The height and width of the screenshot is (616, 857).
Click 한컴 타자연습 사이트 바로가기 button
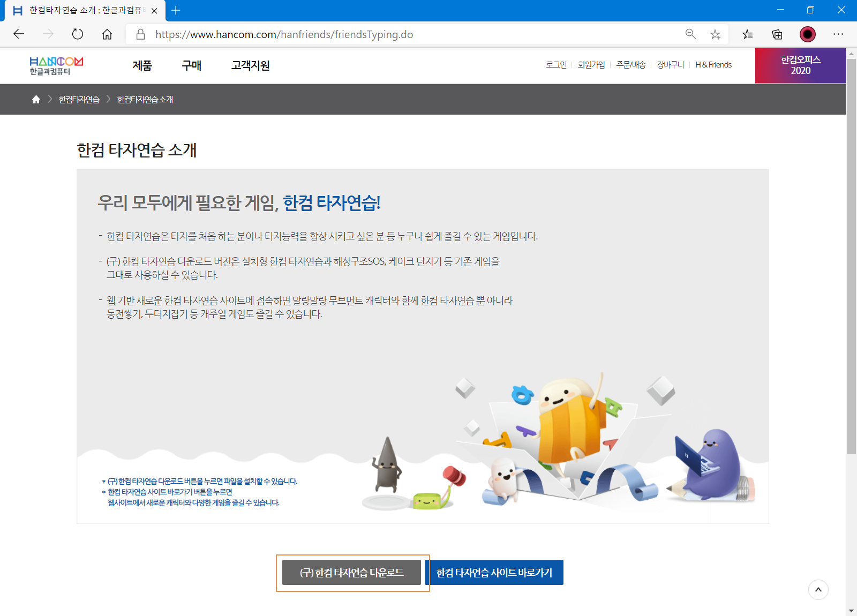[x=494, y=573]
